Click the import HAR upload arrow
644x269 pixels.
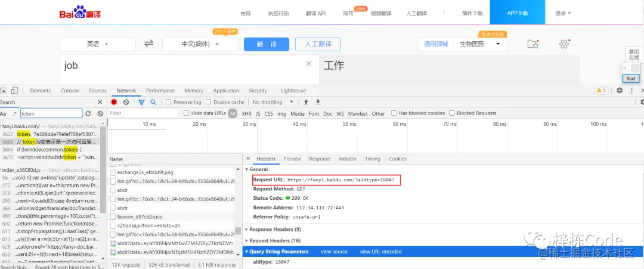pyautogui.click(x=306, y=102)
